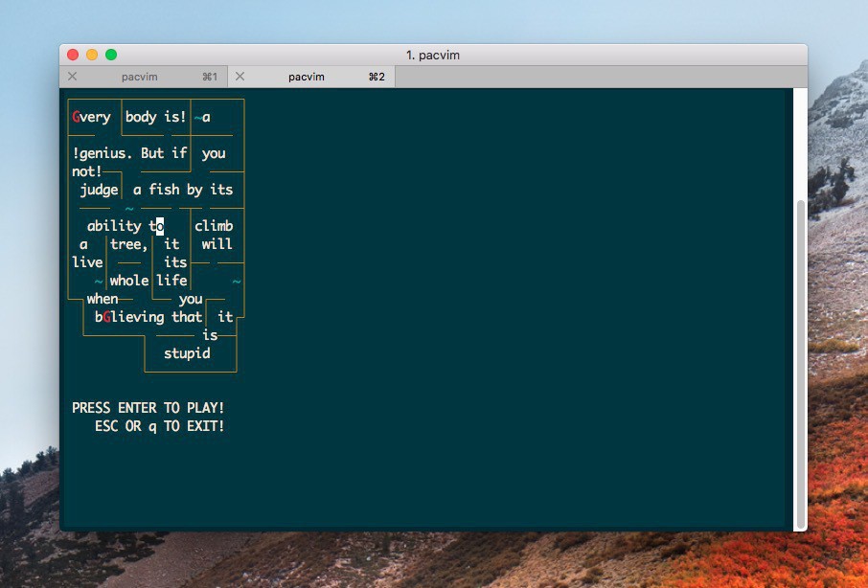Click the "ESC OR q TO EXIT!" text

(x=160, y=426)
